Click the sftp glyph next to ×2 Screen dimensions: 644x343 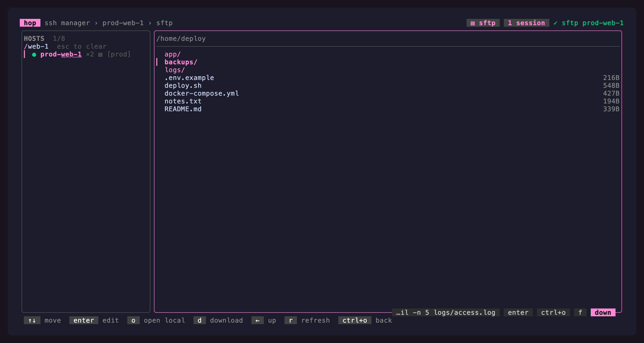point(100,54)
